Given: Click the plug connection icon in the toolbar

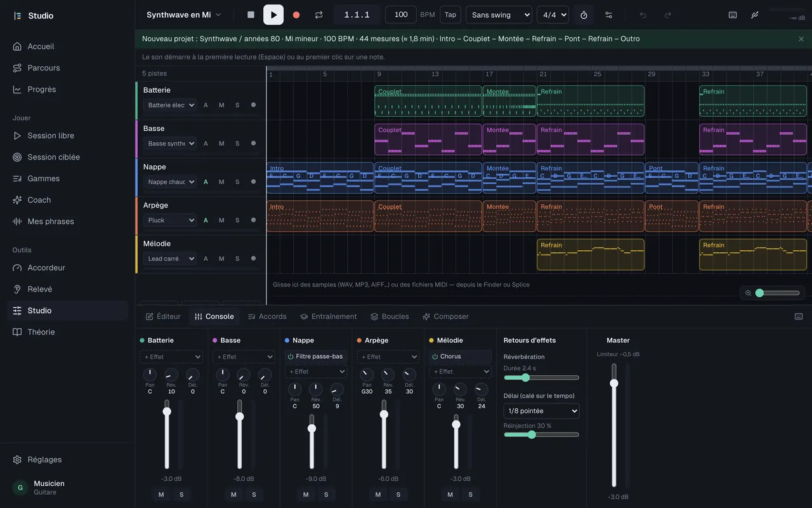Looking at the screenshot, I should coord(755,15).
